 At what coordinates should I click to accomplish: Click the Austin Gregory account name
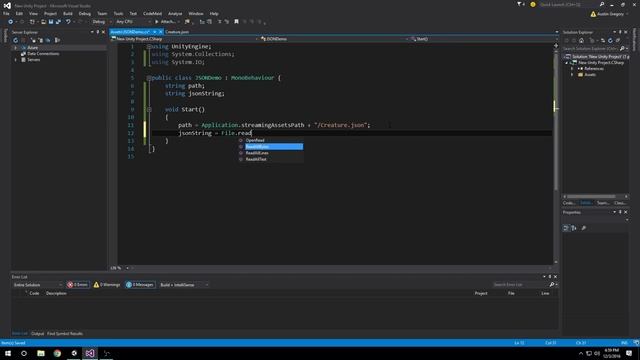(610, 14)
